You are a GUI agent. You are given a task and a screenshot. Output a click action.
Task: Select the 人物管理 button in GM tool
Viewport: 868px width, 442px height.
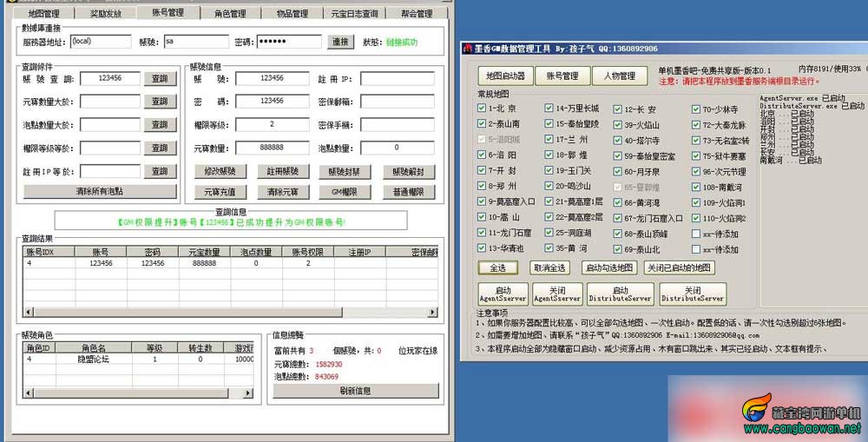coord(620,76)
